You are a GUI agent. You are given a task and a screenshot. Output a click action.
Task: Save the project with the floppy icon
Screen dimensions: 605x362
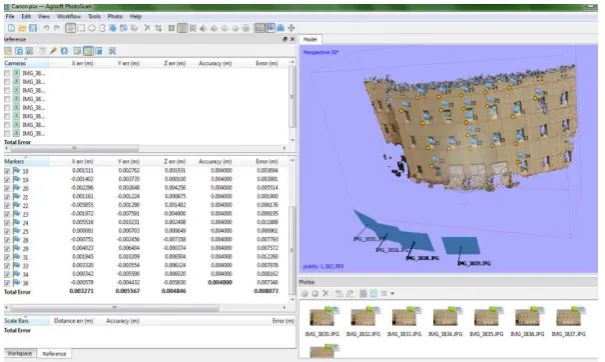tap(33, 28)
